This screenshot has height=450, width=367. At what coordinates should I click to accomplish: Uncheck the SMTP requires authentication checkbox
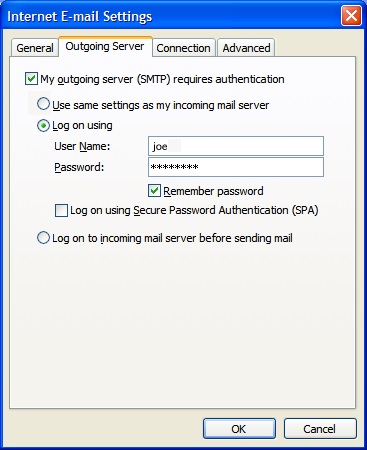tap(31, 79)
